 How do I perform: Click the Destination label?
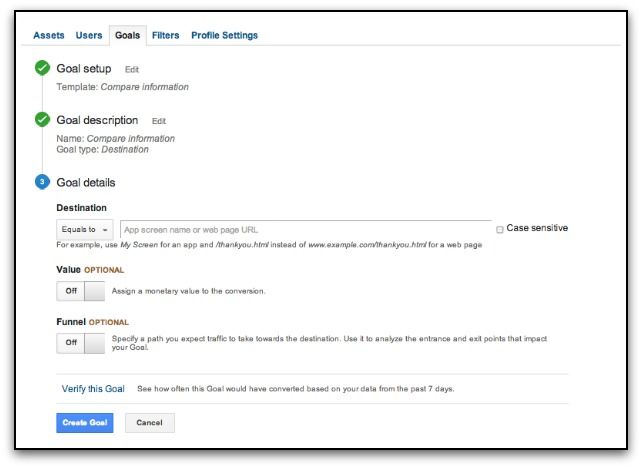tap(81, 208)
